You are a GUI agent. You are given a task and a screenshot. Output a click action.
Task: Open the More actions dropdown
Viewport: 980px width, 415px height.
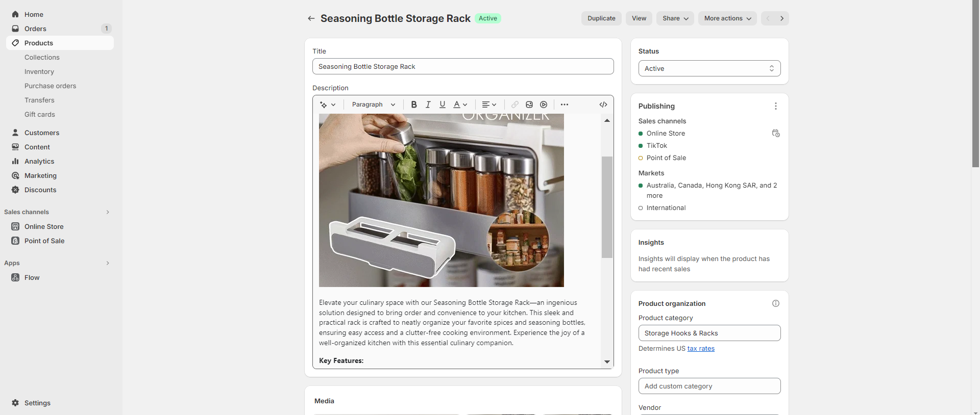[727, 18]
